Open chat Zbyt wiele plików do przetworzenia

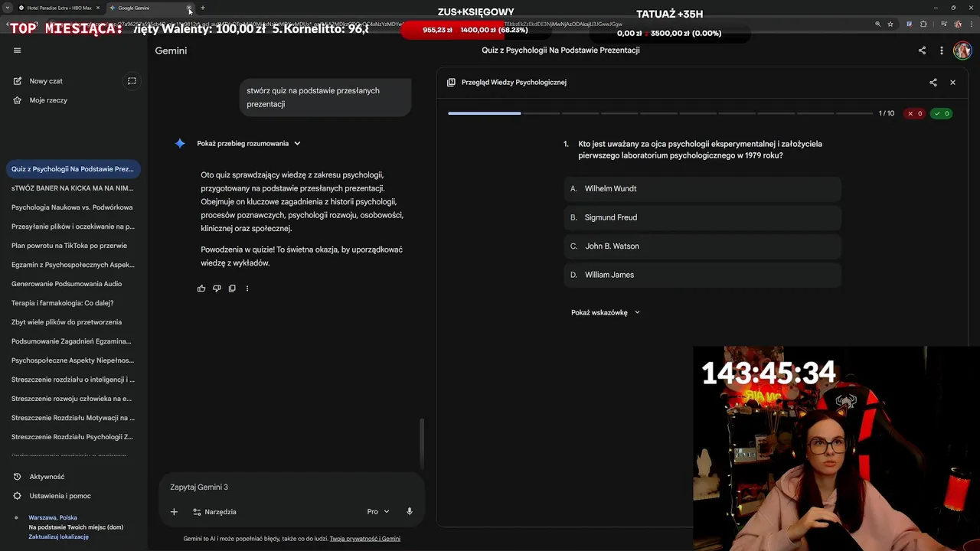(x=72, y=322)
